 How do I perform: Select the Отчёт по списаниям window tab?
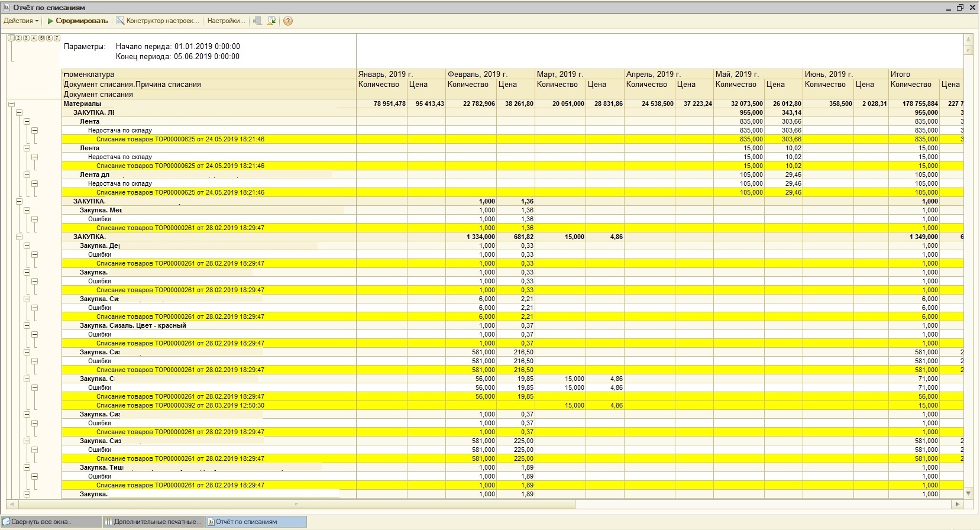point(255,522)
